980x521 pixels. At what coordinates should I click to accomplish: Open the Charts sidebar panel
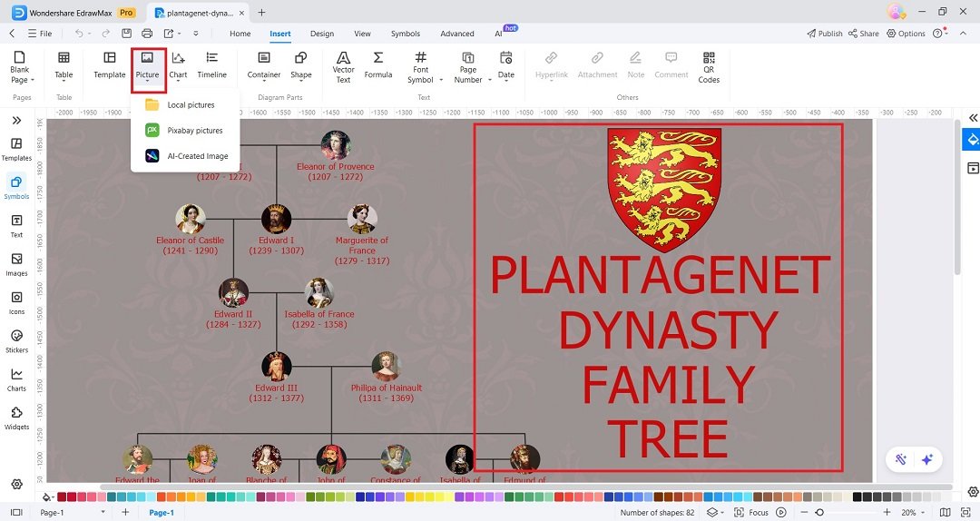pyautogui.click(x=17, y=379)
